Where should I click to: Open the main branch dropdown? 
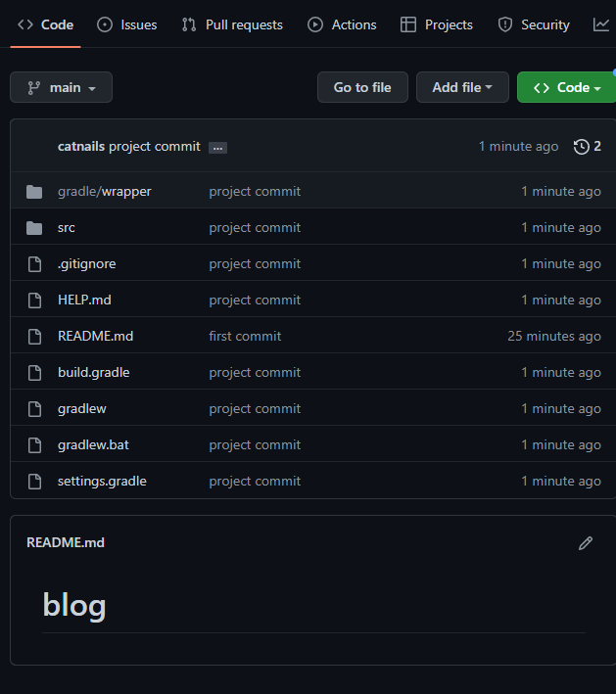point(61,87)
